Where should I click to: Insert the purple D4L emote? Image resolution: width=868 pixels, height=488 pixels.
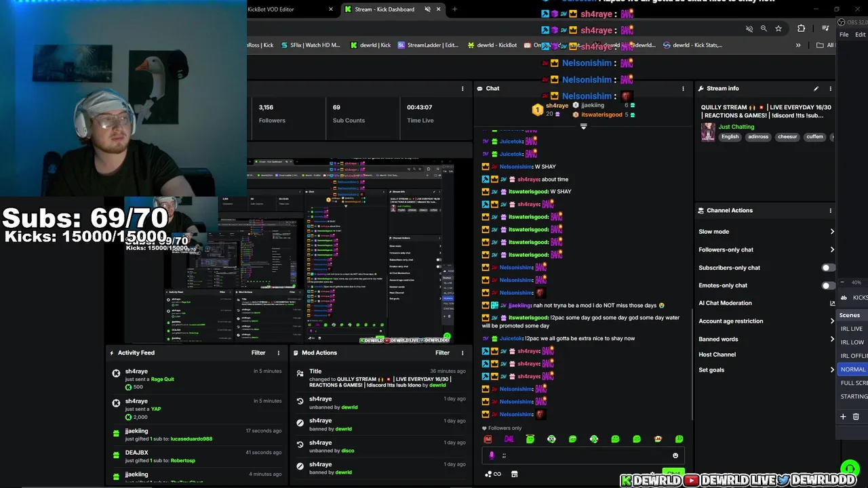509,439
